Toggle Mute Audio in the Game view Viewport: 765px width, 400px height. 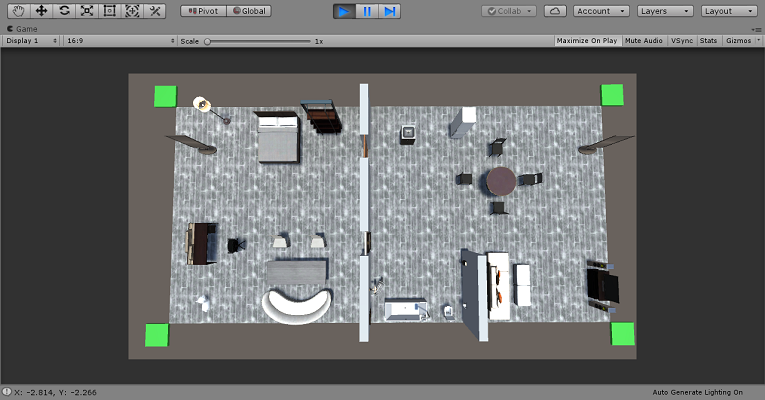644,41
